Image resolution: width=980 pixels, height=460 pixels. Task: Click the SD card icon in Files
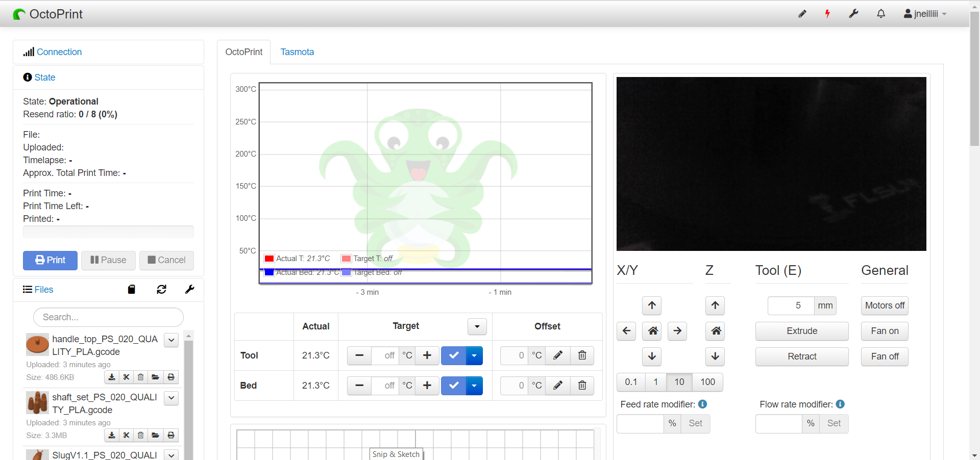pos(131,289)
